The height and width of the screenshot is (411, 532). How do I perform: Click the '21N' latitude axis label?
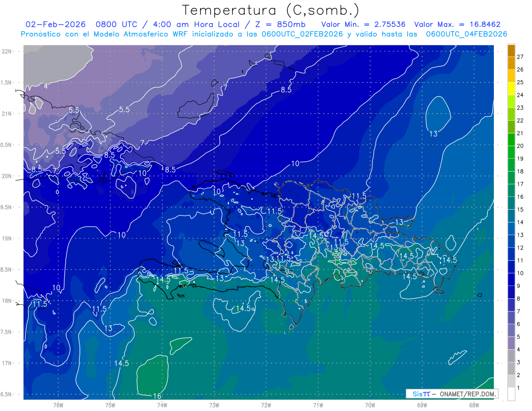pyautogui.click(x=7, y=114)
